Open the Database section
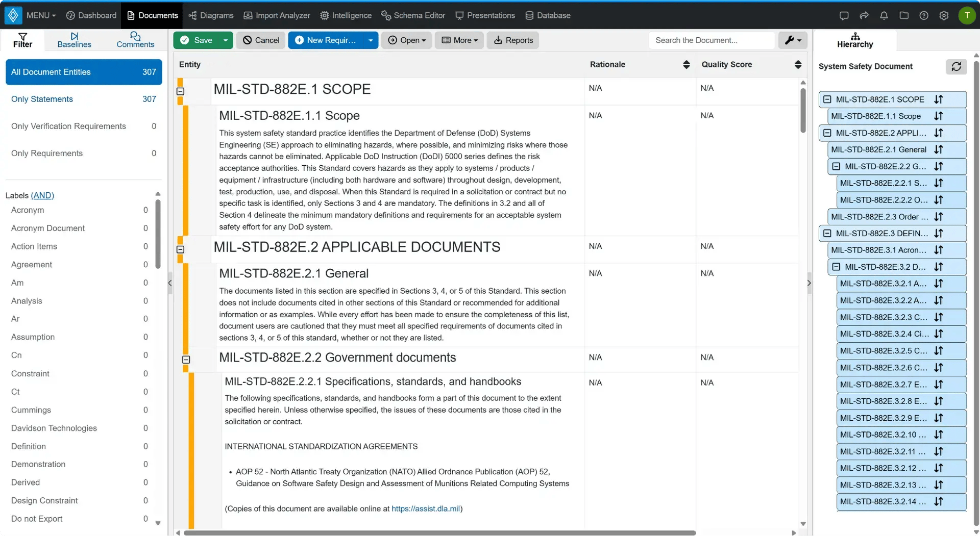 (x=548, y=15)
